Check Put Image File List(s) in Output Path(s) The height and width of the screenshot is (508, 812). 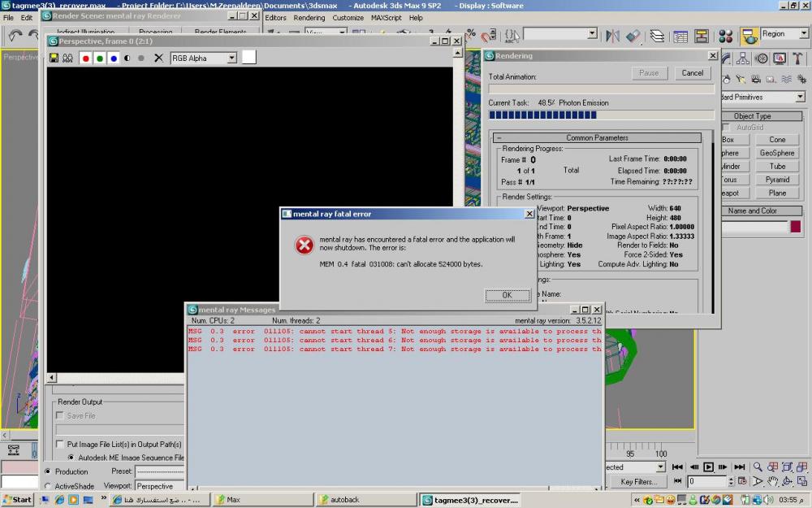click(60, 445)
